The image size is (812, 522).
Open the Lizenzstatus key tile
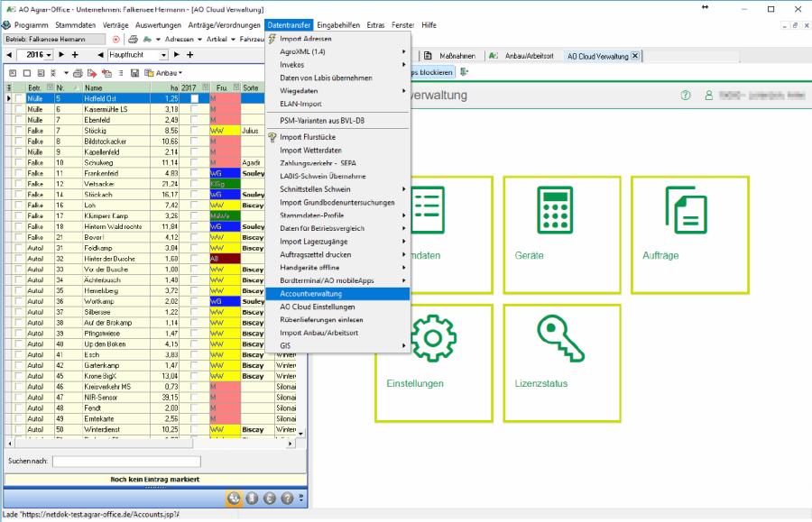[x=561, y=362]
